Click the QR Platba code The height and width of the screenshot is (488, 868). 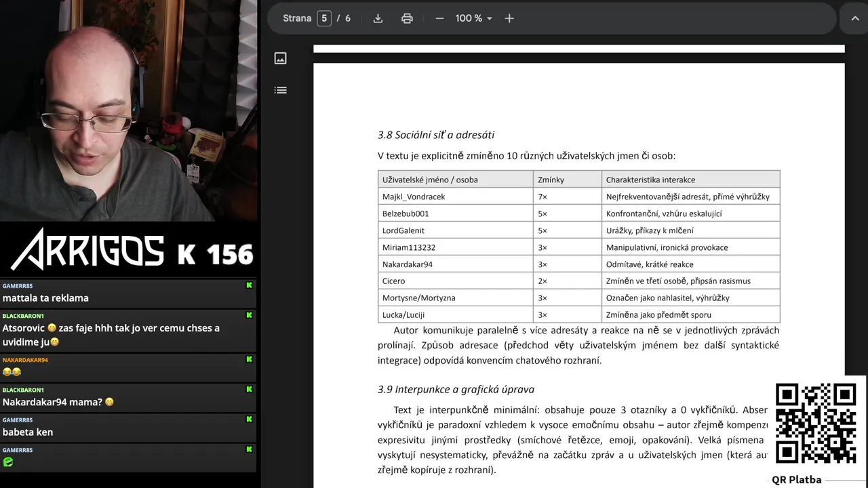[816, 424]
